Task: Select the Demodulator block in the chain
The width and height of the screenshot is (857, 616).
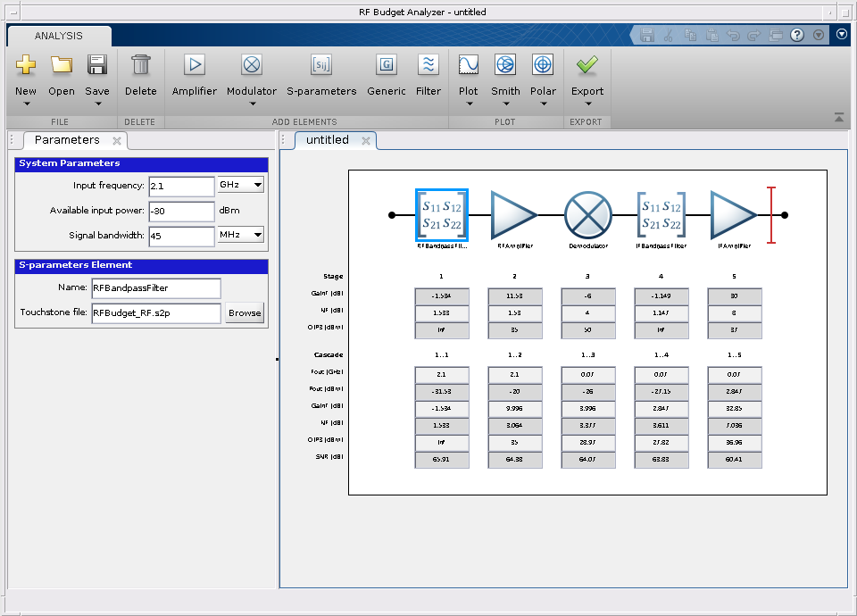Action: pos(587,215)
